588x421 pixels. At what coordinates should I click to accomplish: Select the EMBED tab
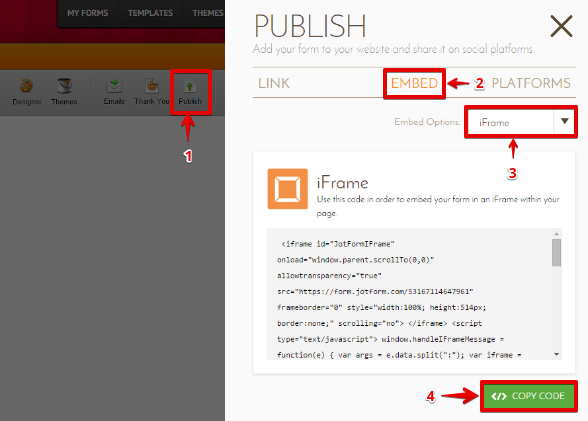point(414,83)
